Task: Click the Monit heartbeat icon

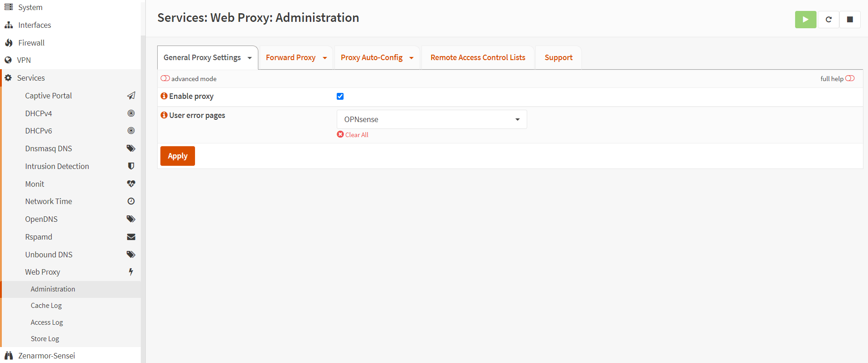Action: 131,184
